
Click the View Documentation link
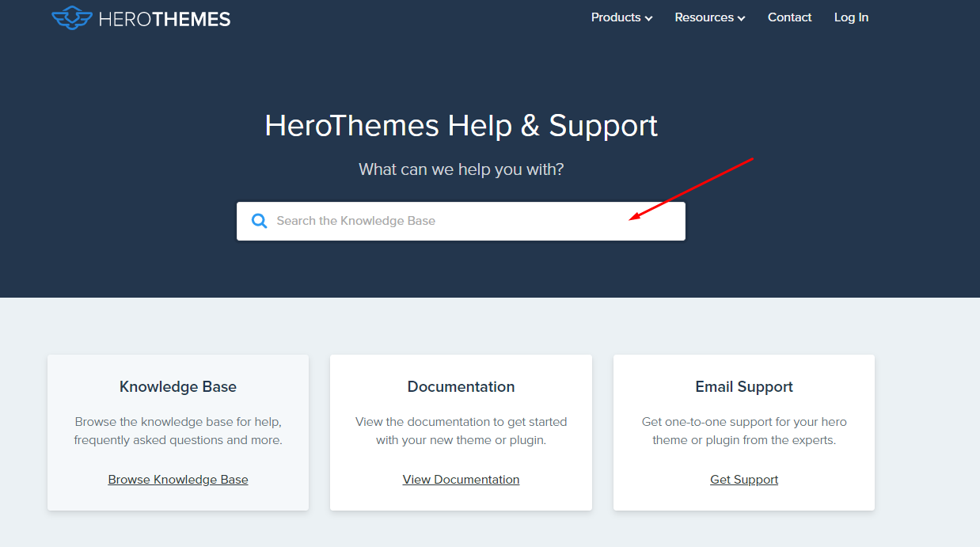coord(461,479)
